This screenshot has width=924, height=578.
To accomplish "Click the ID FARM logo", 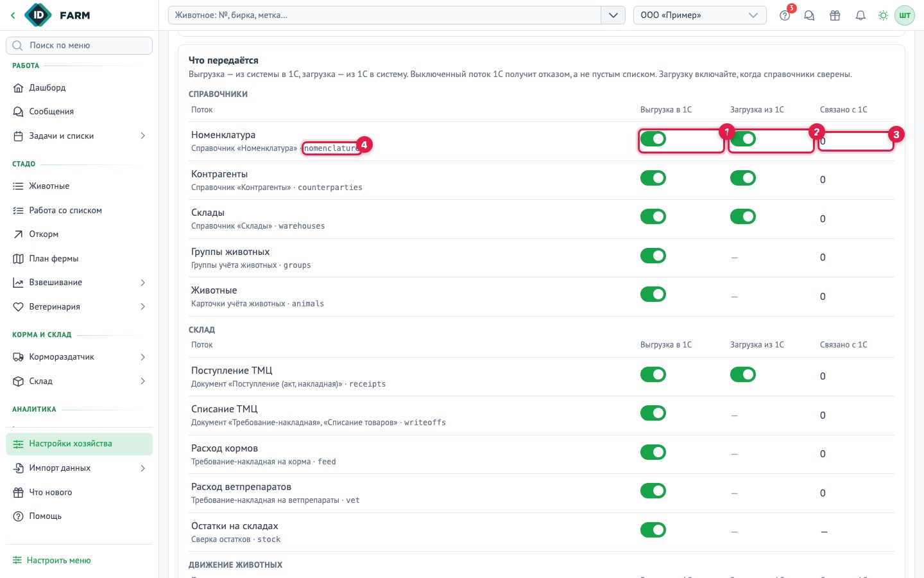I will coord(58,15).
